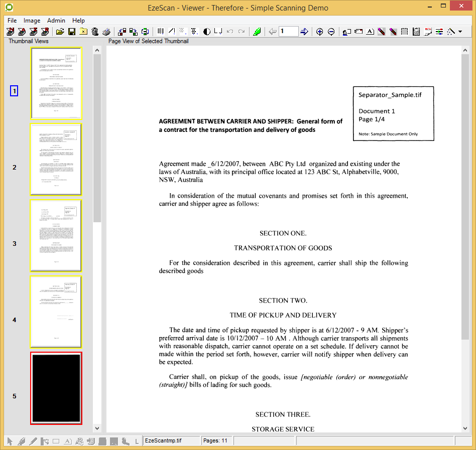
Task: Click the zoom in magnifier icon
Action: pyautogui.click(x=319, y=32)
